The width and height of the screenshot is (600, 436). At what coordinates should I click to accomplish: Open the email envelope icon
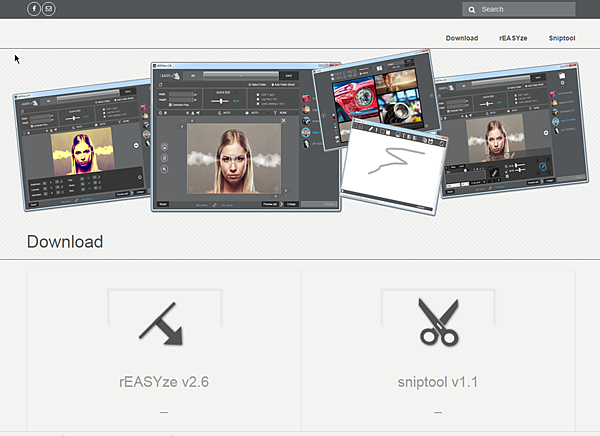coord(49,9)
